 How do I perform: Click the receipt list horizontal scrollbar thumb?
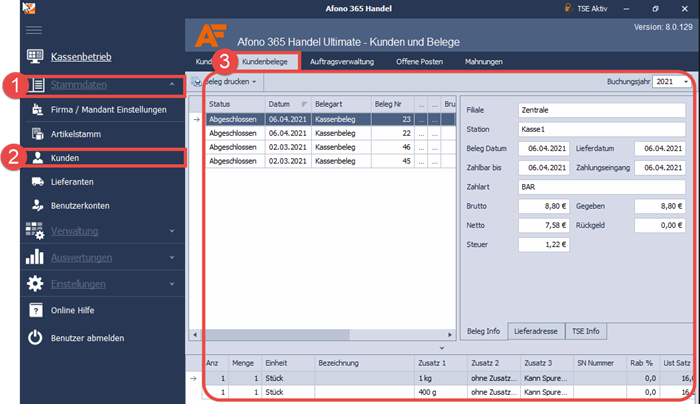[277, 334]
